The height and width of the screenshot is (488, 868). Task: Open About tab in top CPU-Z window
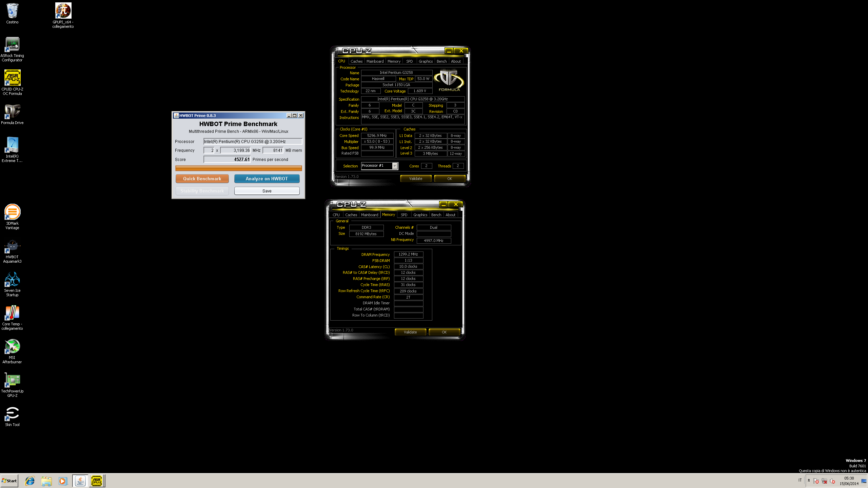[x=456, y=61]
